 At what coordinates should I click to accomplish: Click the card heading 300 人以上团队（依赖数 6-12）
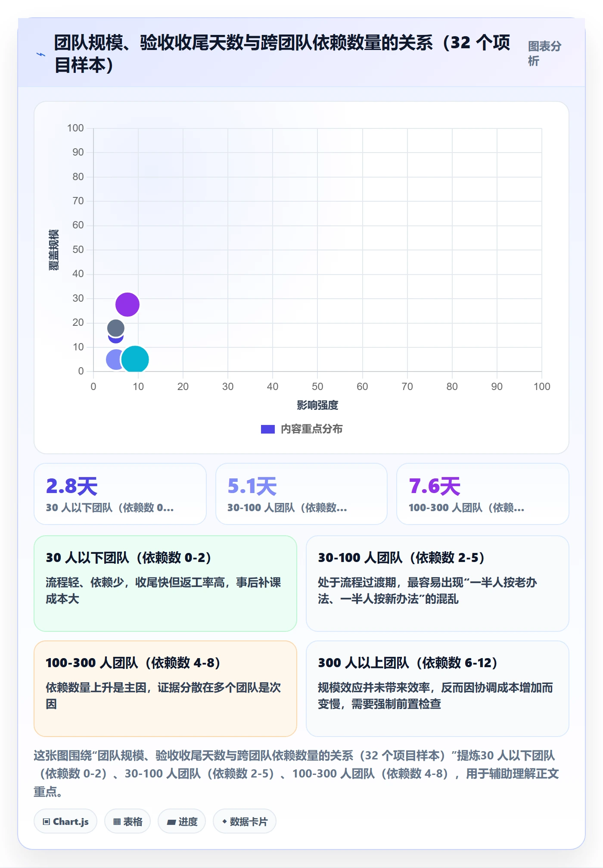pos(408,663)
